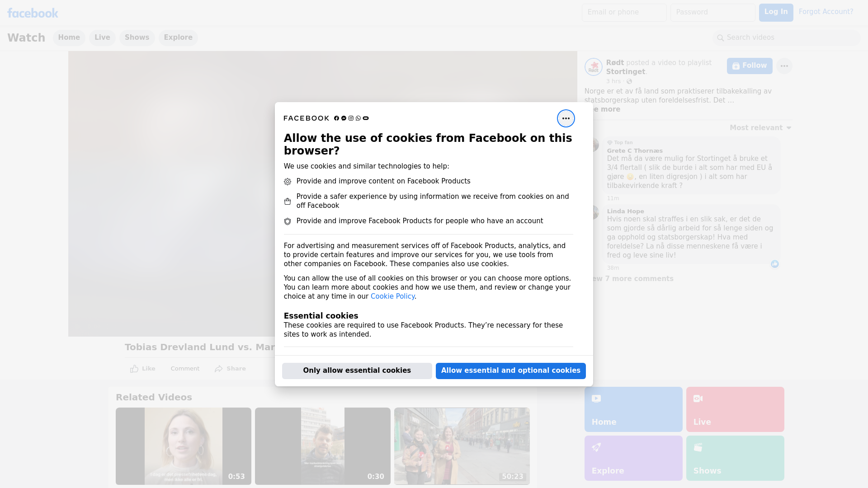Click the Oculus icon in dialog header
This screenshot has width=868, height=488.
point(366,118)
